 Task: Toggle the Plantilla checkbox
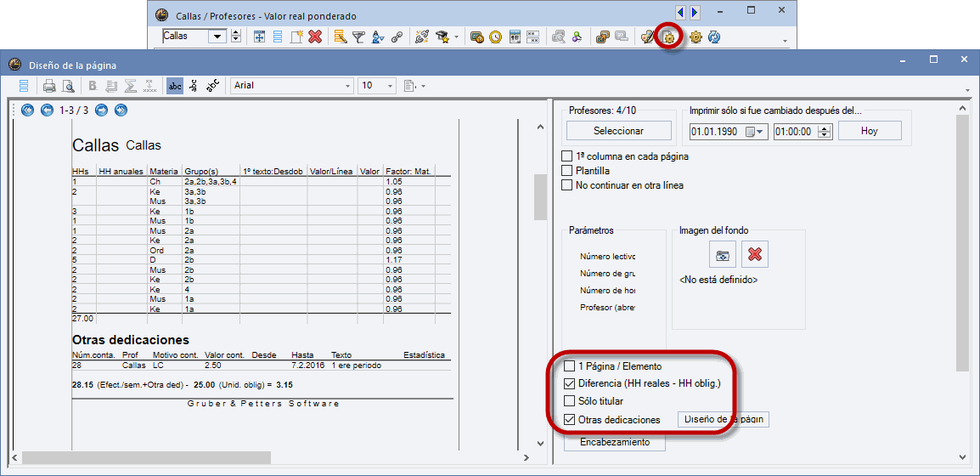click(567, 170)
